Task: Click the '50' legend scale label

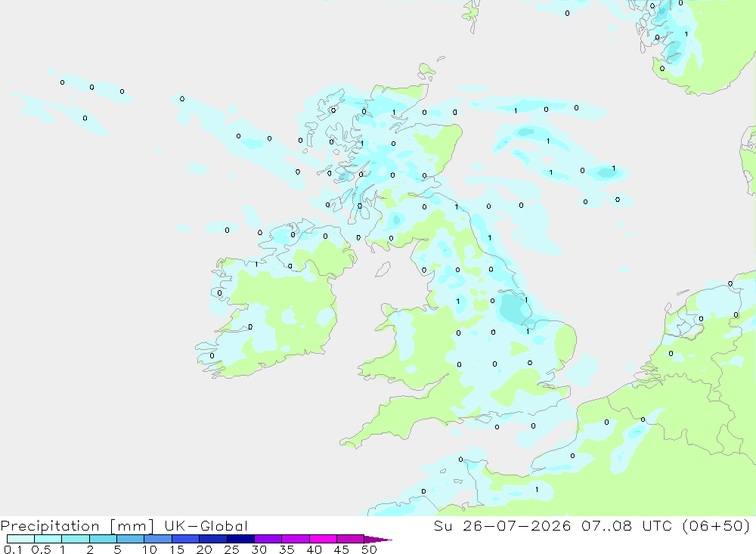Action: (370, 549)
